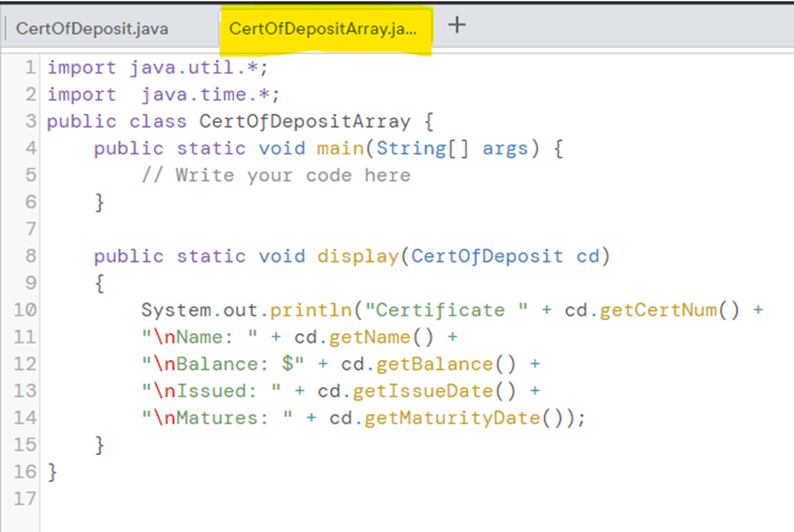Viewport: 794px width, 532px height.
Task: Click the "import java.time.*;" line
Action: pyautogui.click(x=163, y=94)
